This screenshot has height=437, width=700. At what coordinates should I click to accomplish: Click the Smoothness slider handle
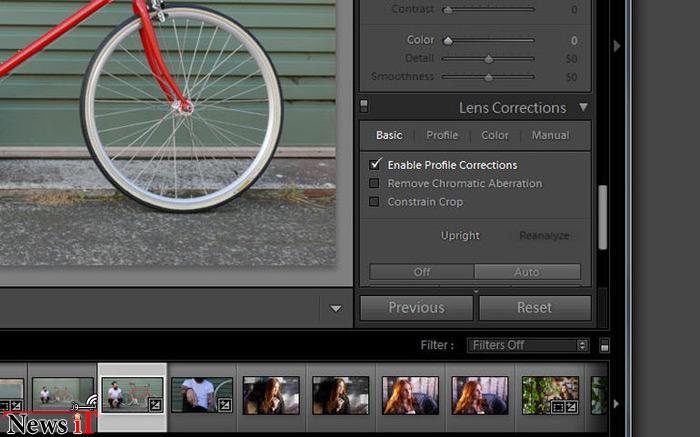tap(489, 77)
